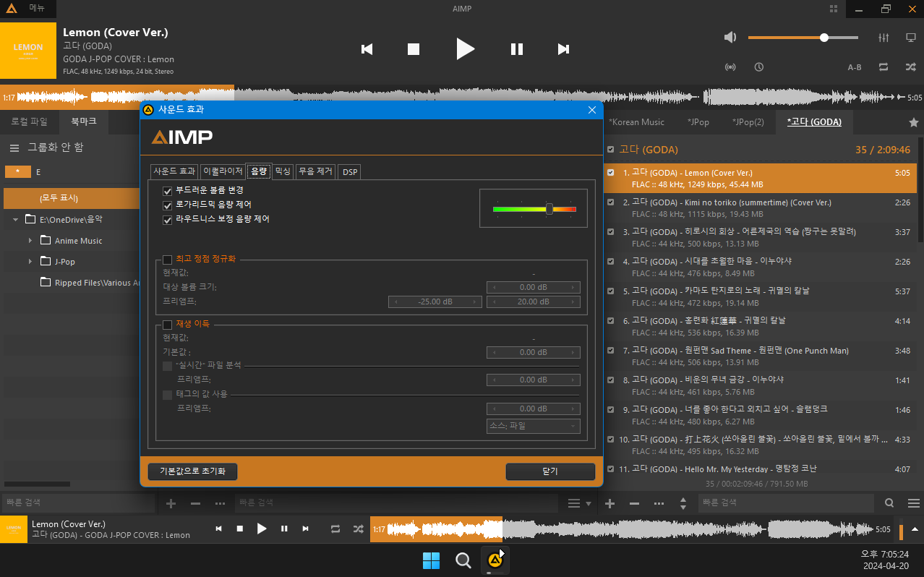Screen dimensions: 924x577
Task: Check the 재생 이득 option
Action: coord(168,323)
